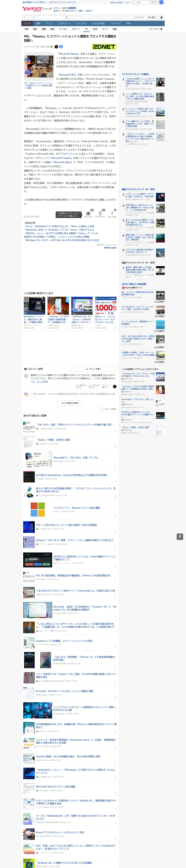The image size is (186, 868).
Task: Click the ログイン link
Action: pos(57,11)
